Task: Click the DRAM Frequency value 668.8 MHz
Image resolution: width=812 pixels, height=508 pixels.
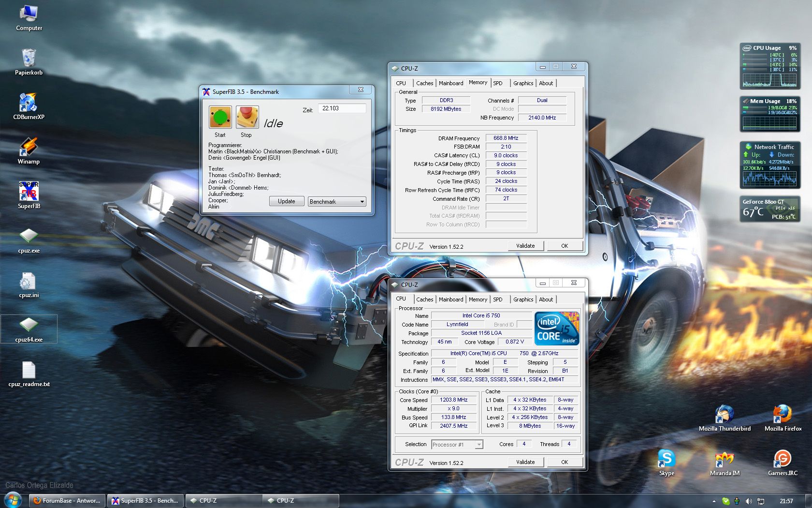Action: [x=506, y=138]
